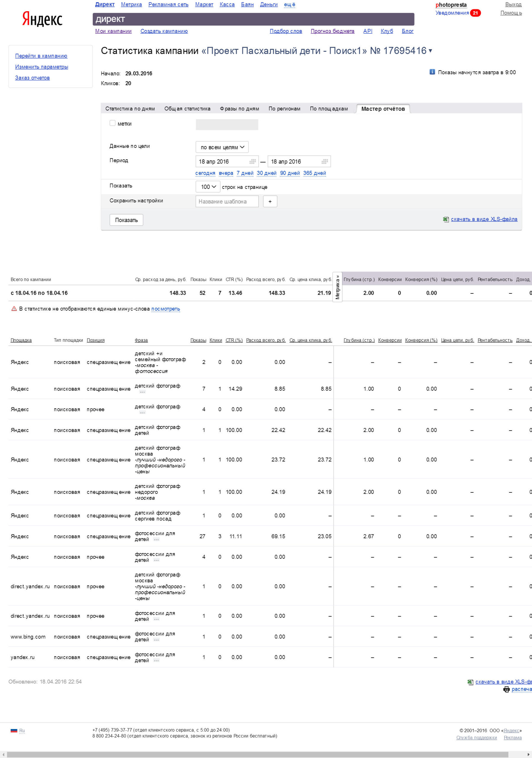Click the Excel icon below the table
Screen dimensions: 532x758
tap(470, 682)
